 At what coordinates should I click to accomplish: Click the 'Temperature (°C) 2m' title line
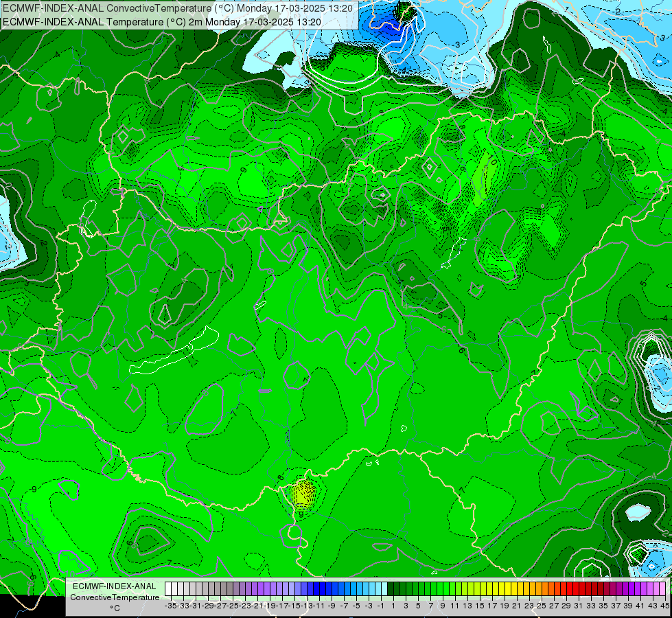coord(161,22)
